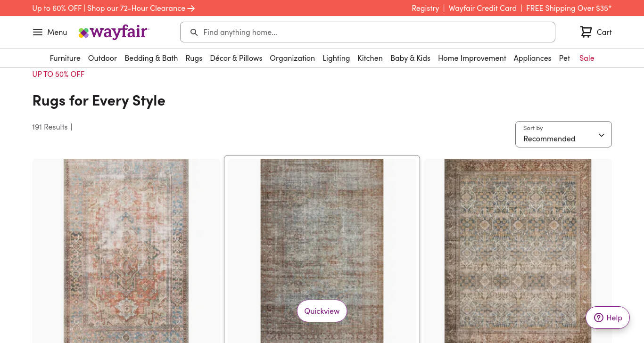Click the clearance banner arrow icon
This screenshot has height=343, width=644.
point(191,8)
